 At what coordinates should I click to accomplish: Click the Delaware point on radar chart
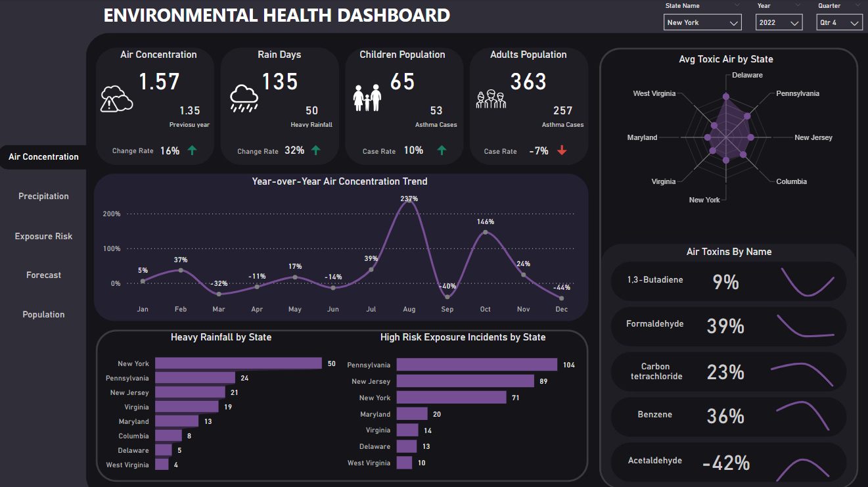tap(726, 97)
